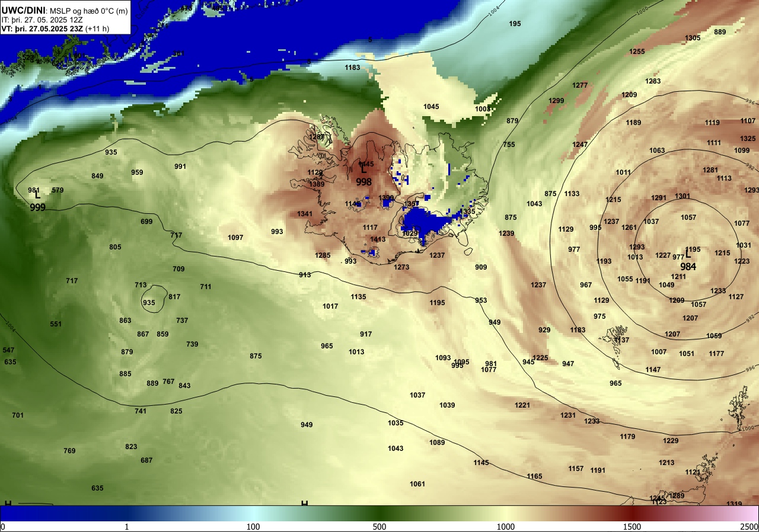
Task: Click the height value 1089
Action: [x=437, y=443]
